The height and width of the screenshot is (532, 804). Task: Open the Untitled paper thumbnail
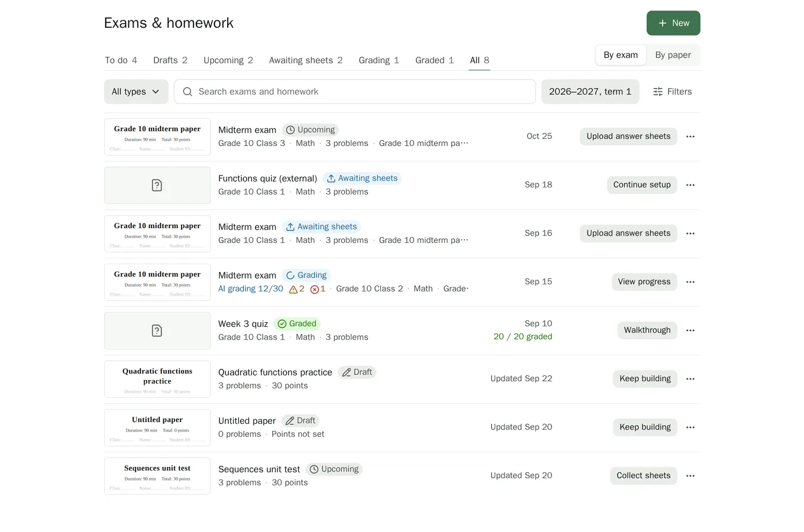point(157,428)
